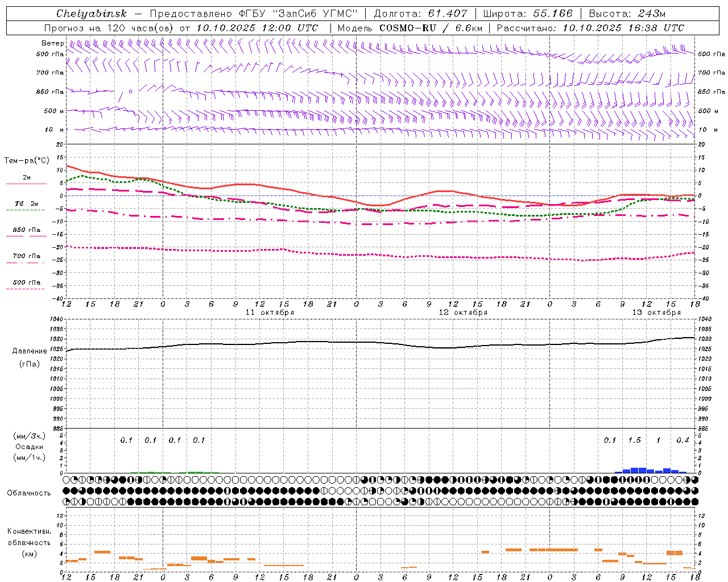Select the 0.4 precipitation amount value
The height and width of the screenshot is (582, 728).
(x=682, y=440)
